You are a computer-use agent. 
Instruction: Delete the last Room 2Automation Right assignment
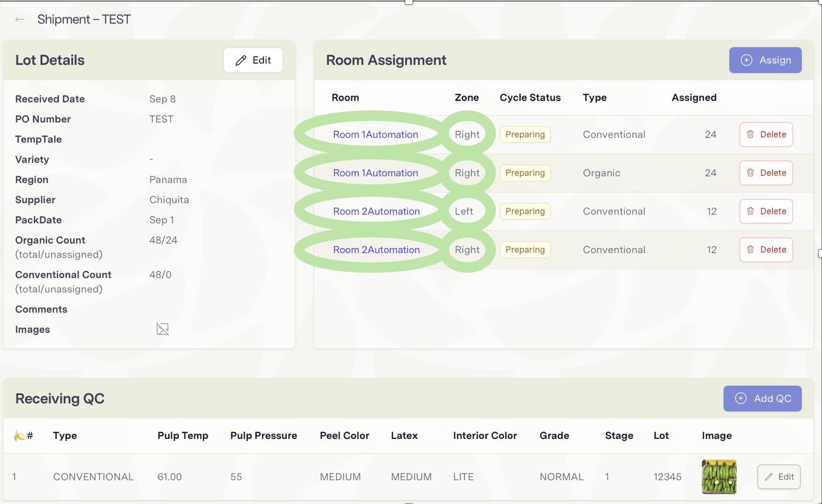766,250
